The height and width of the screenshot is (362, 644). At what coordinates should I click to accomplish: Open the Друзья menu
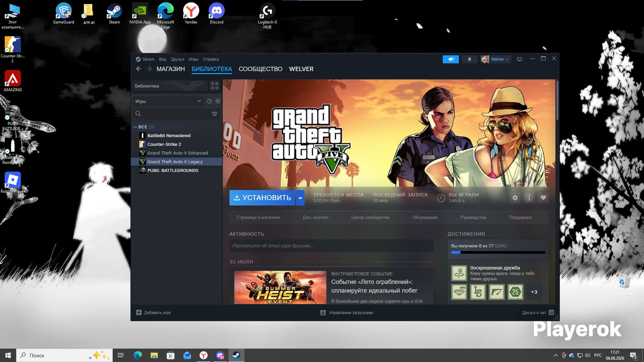177,59
